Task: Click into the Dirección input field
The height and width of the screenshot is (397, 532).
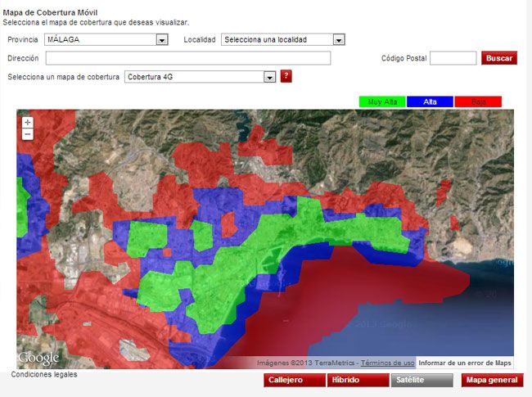Action: tap(188, 58)
